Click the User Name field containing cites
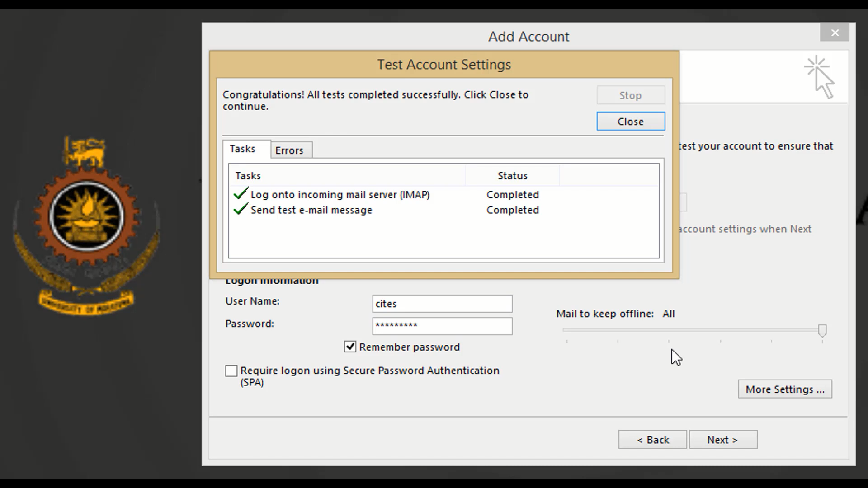 point(442,304)
